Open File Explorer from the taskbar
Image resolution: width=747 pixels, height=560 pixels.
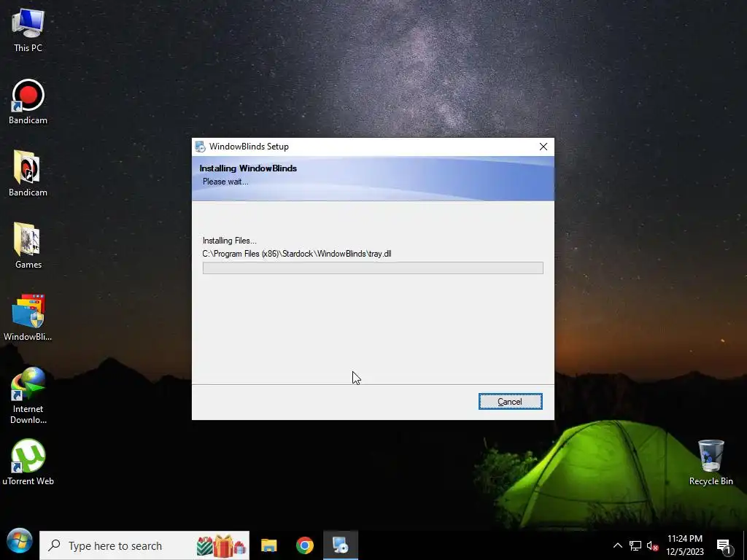pos(268,545)
